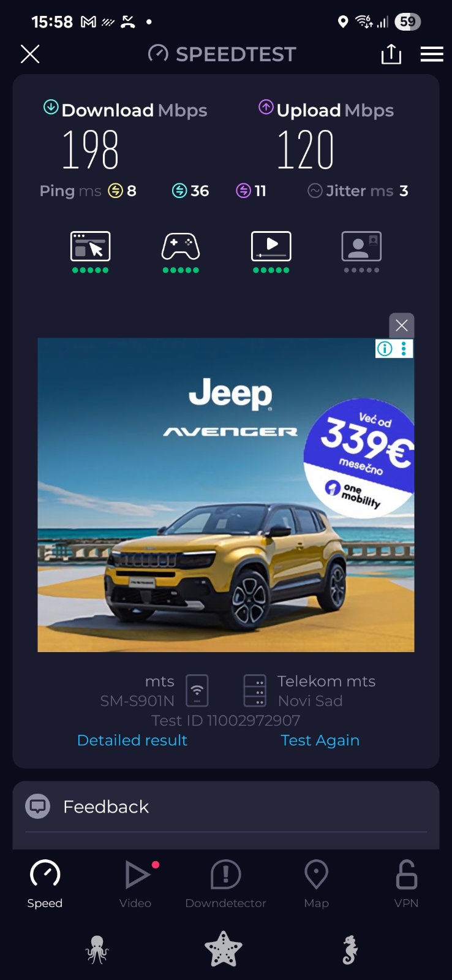Tap the gaming controller quality icon
Image resolution: width=452 pixels, height=980 pixels.
pos(181,246)
